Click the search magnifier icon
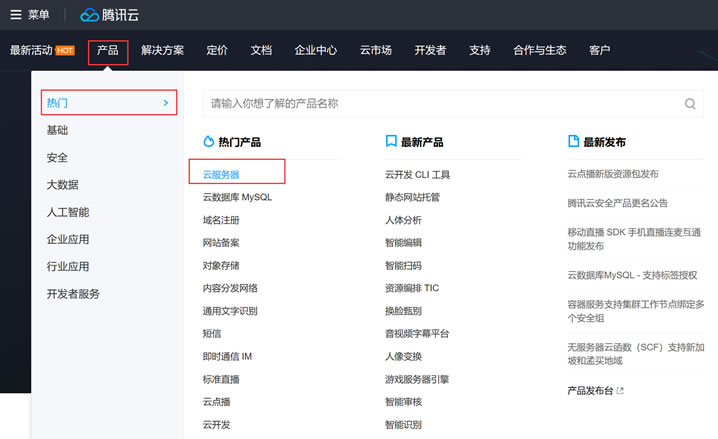This screenshot has height=439, width=718. coord(690,104)
